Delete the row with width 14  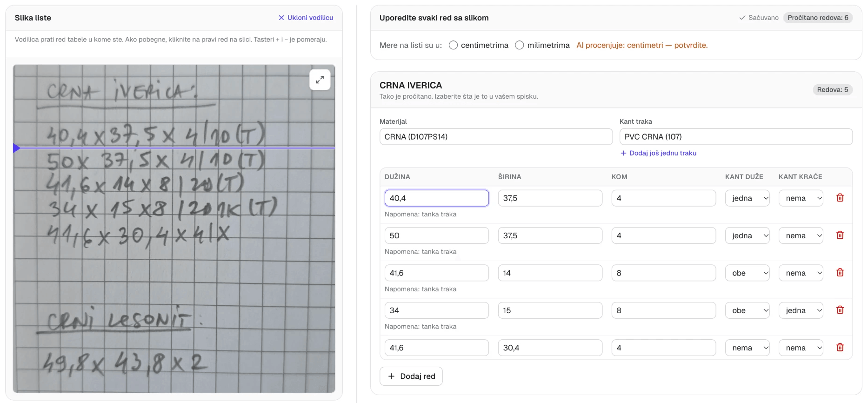click(840, 272)
